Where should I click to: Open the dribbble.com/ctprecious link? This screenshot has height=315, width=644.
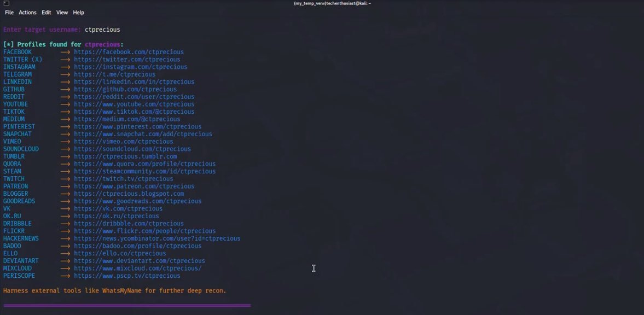pyautogui.click(x=129, y=224)
